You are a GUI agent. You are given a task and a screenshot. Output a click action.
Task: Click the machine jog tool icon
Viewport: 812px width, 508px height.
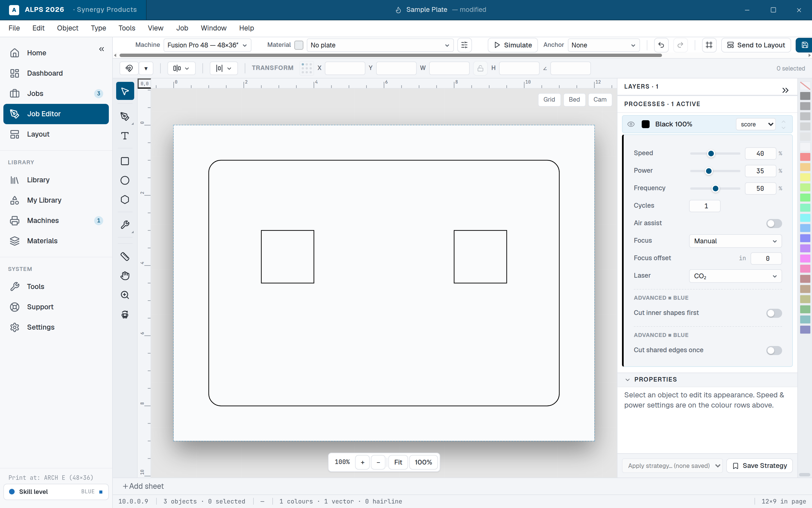[125, 314]
